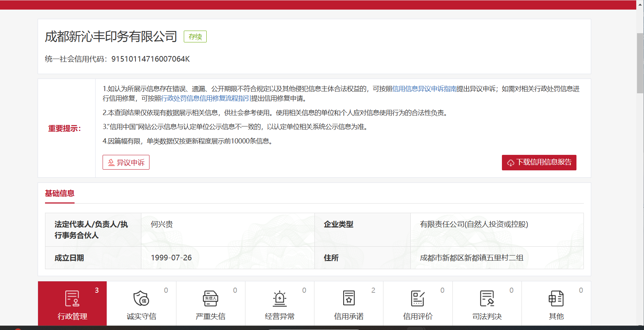Open the 信用信息异议申诉指南 link
Viewport: 644px width, 330px height.
[424, 89]
